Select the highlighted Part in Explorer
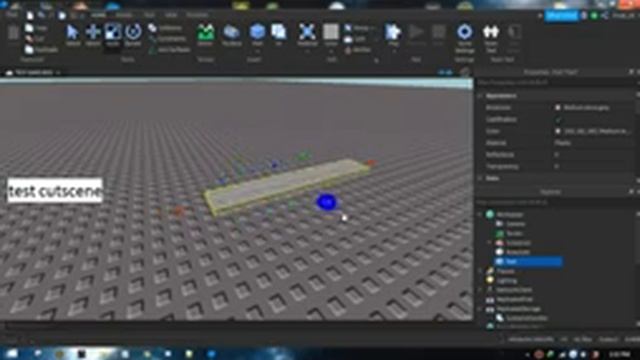 click(528, 262)
